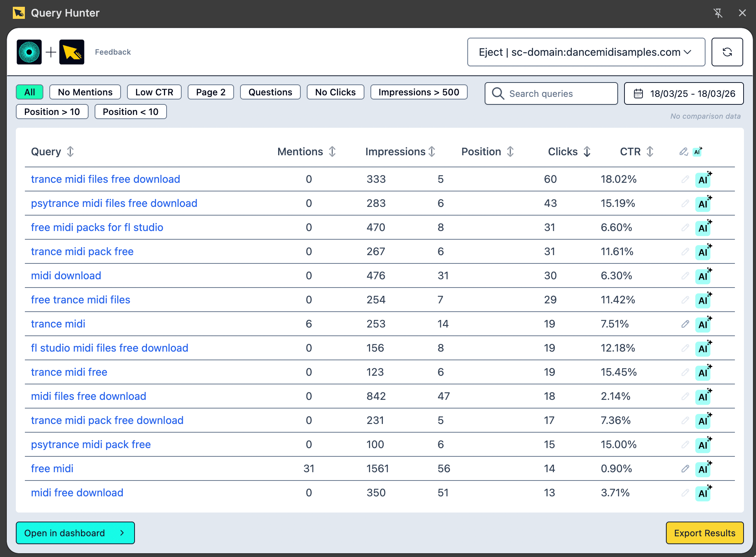Image resolution: width=756 pixels, height=557 pixels.
Task: Enable the 'No Mentions' filter
Action: (85, 92)
